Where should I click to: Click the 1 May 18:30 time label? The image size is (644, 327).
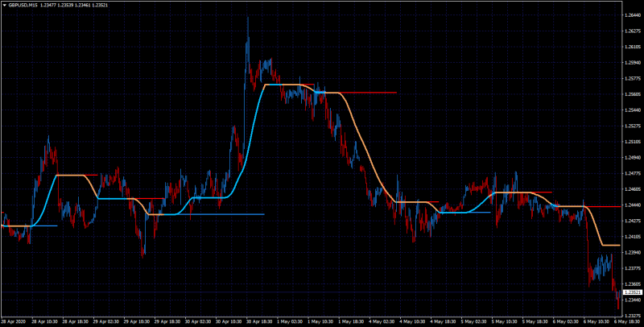(x=352, y=321)
